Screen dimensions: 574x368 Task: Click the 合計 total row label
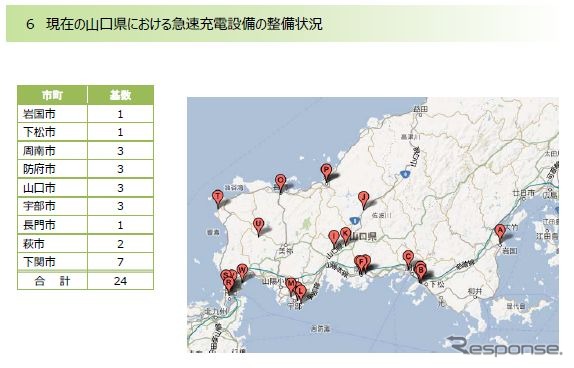click(x=52, y=281)
